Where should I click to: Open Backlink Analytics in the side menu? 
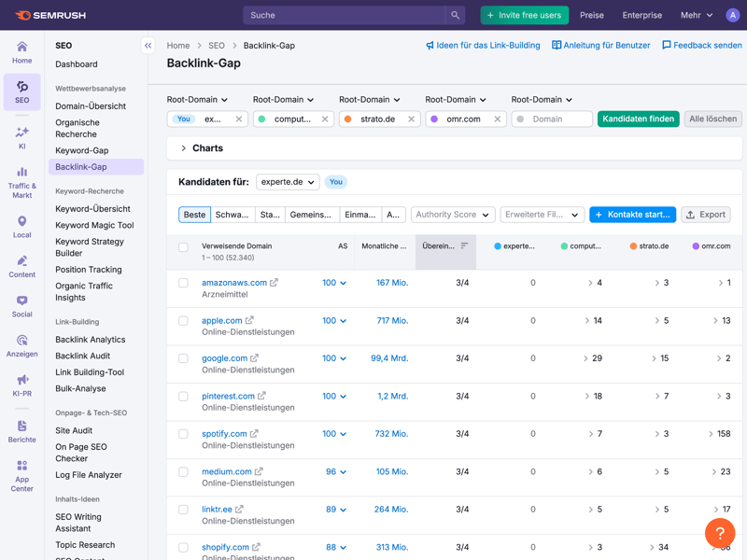90,340
